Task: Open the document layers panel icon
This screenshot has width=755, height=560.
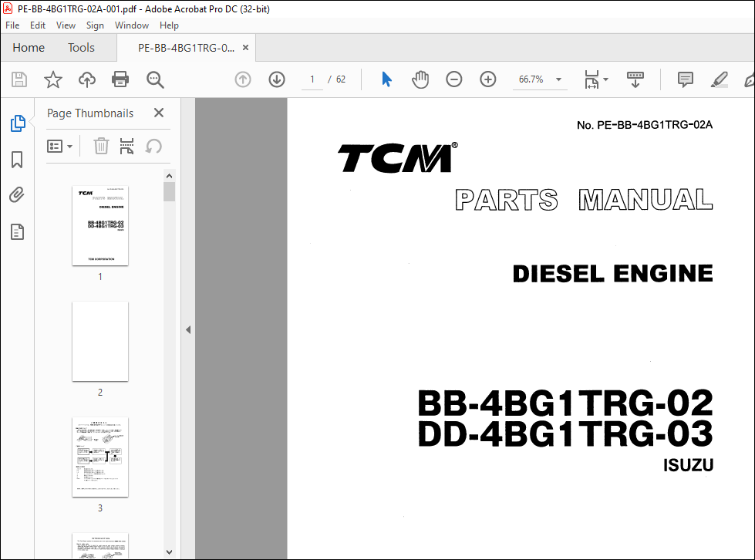Action: coord(17,232)
